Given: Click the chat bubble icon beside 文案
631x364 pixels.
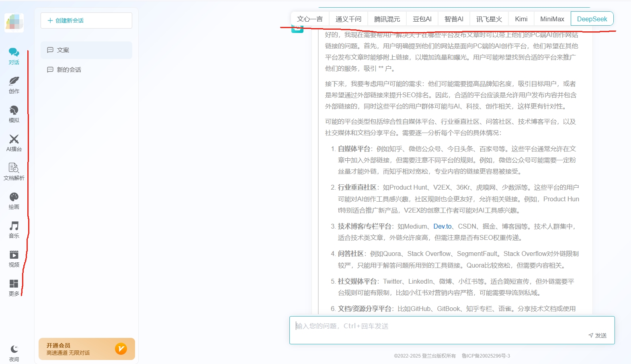Looking at the screenshot, I should pyautogui.click(x=50, y=50).
